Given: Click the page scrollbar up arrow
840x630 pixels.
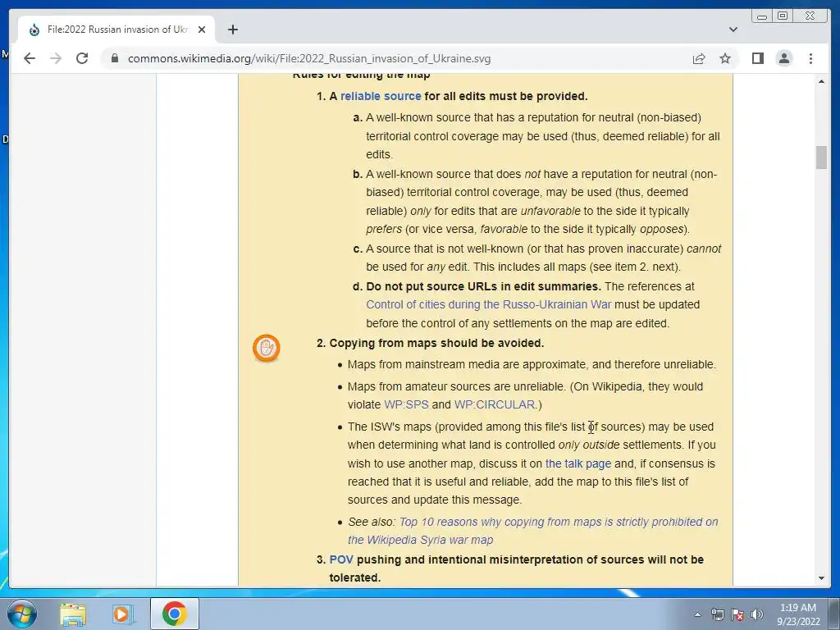Looking at the screenshot, I should coord(821,81).
